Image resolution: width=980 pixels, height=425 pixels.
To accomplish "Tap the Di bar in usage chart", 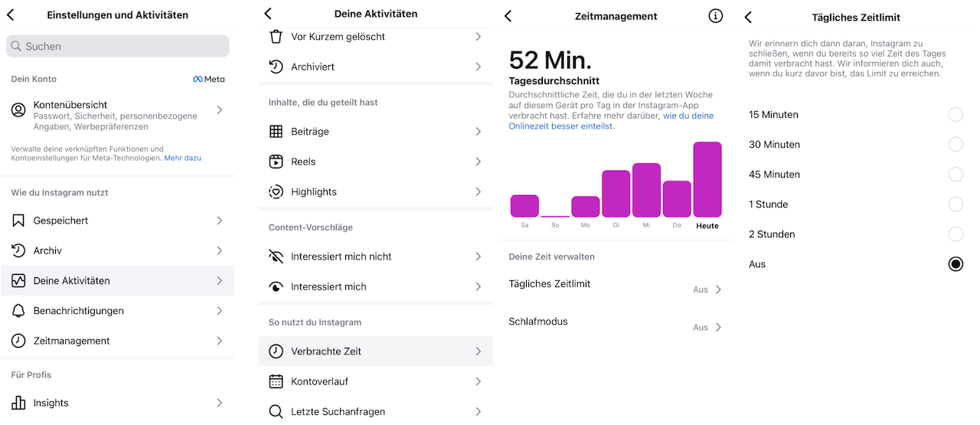I will (x=616, y=194).
